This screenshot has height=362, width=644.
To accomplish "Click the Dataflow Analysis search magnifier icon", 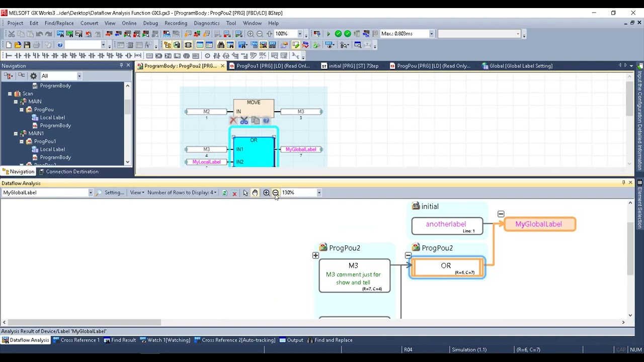I will coord(99,193).
